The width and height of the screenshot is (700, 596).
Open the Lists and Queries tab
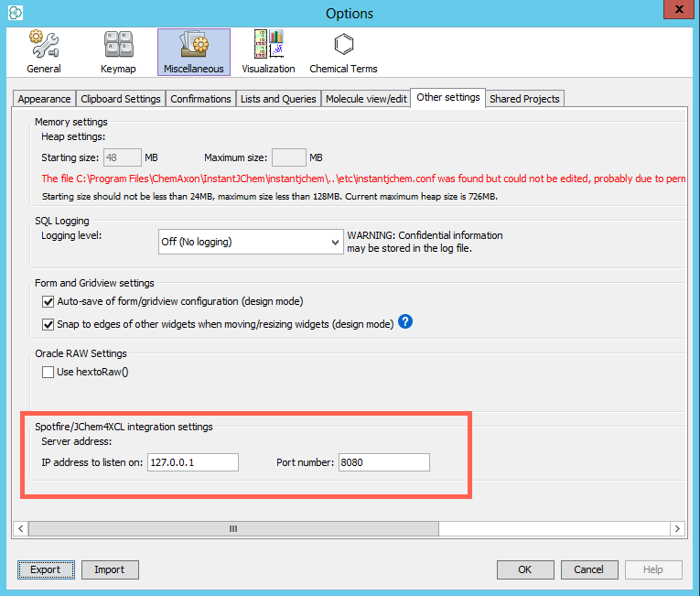pyautogui.click(x=278, y=99)
